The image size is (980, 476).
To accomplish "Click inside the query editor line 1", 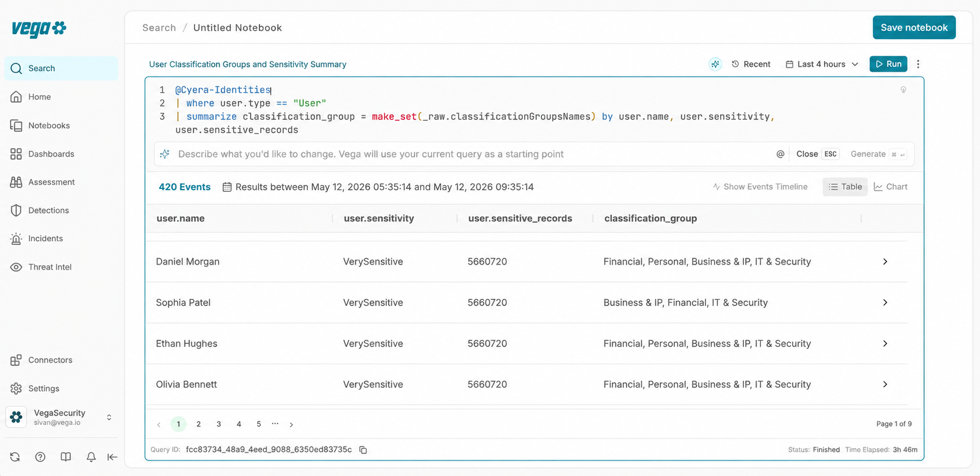I will click(x=223, y=90).
